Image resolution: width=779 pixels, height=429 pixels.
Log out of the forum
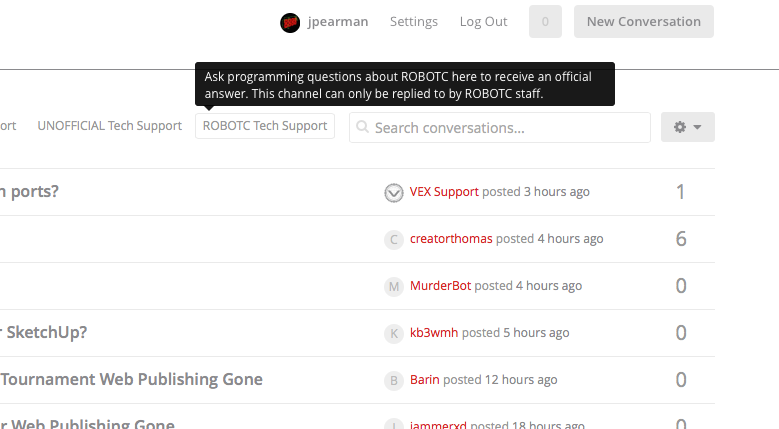(x=483, y=22)
